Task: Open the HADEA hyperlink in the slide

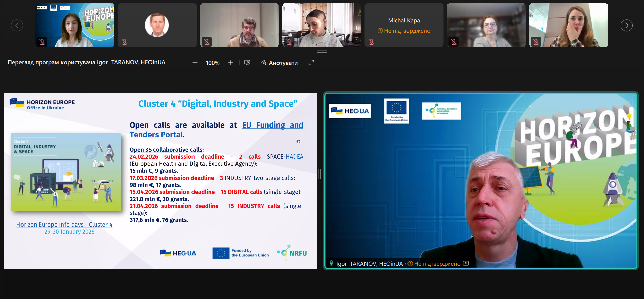Action: click(294, 157)
